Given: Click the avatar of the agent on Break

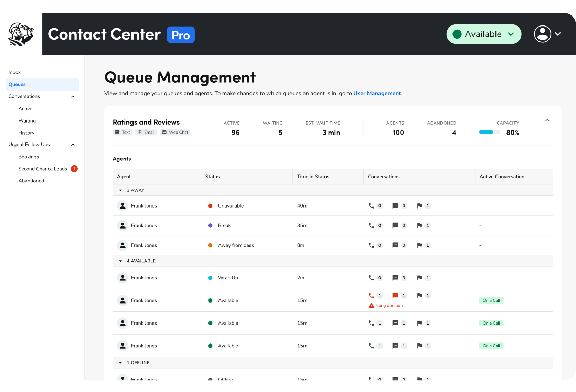Looking at the screenshot, I should click(x=122, y=225).
